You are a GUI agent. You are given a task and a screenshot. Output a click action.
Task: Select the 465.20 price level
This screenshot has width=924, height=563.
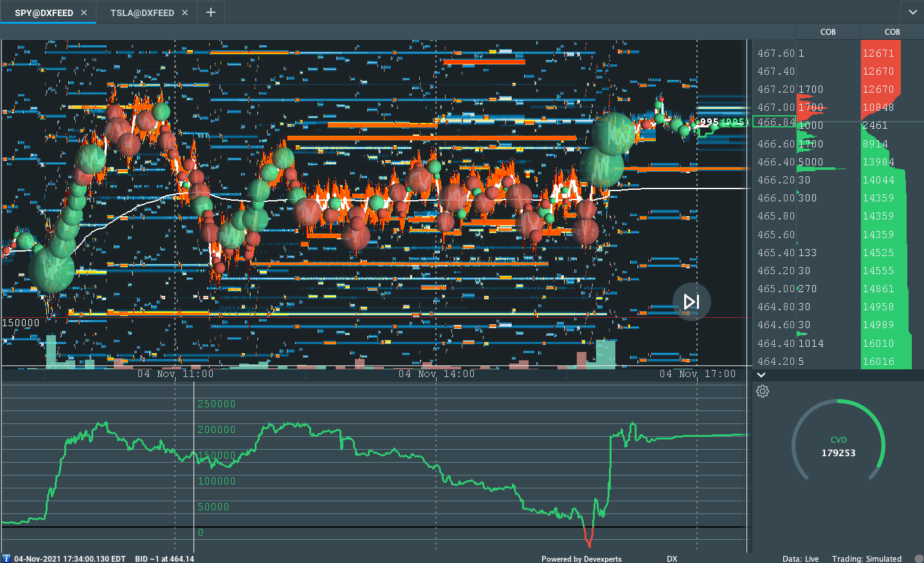[x=775, y=271]
